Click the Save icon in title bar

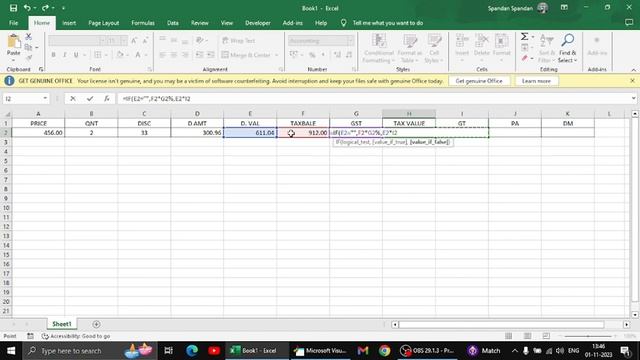[13, 8]
